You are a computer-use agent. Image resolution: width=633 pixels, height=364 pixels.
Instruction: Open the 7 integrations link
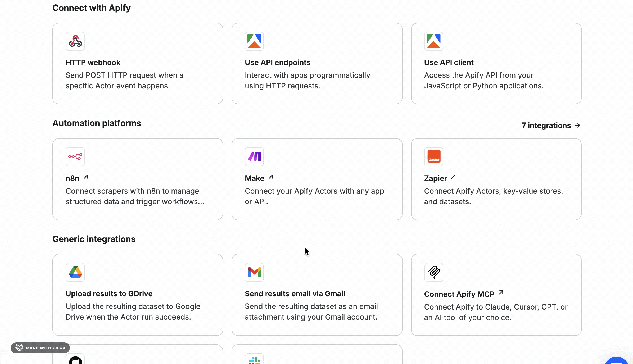[x=551, y=125]
